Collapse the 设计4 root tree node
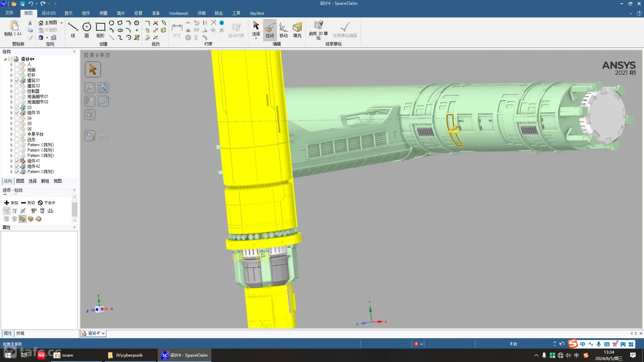This screenshot has height=362, width=644. click(x=5, y=59)
